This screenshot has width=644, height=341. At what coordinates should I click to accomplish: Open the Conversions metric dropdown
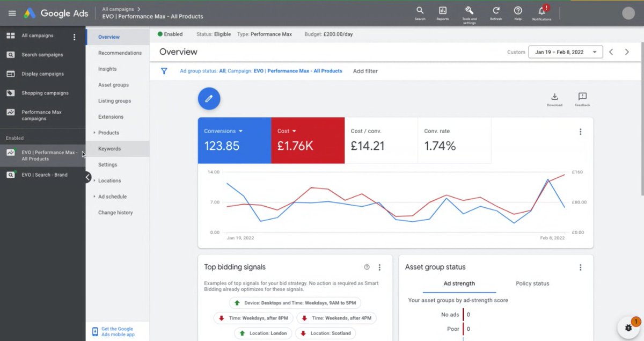(240, 130)
